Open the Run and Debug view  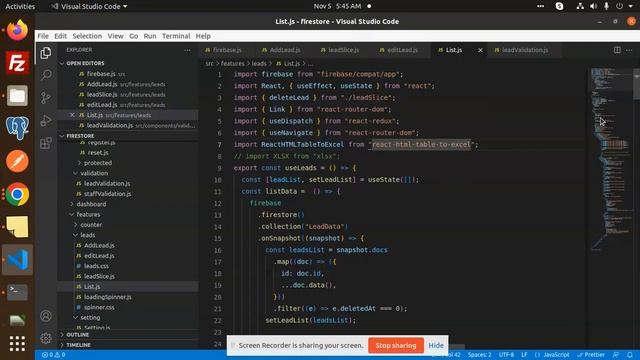coord(46,120)
